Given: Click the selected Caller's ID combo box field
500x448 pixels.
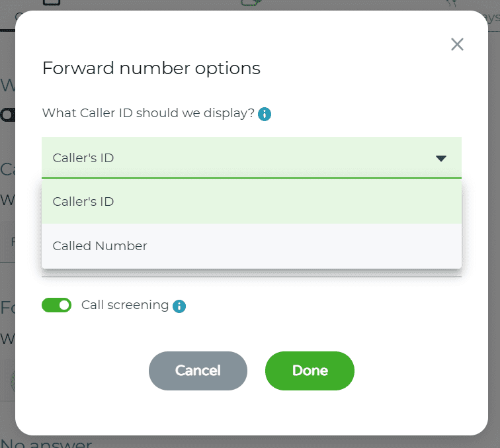Looking at the screenshot, I should coord(251,157).
